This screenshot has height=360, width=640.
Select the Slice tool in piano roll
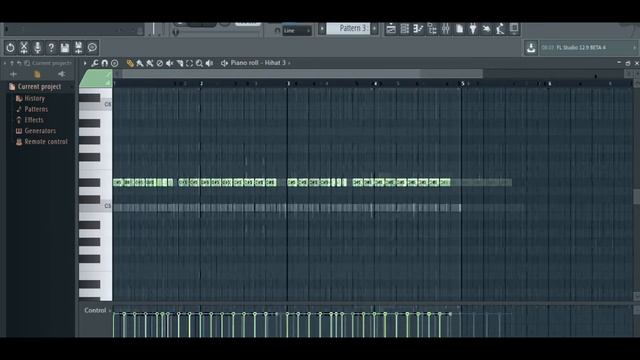coord(180,63)
